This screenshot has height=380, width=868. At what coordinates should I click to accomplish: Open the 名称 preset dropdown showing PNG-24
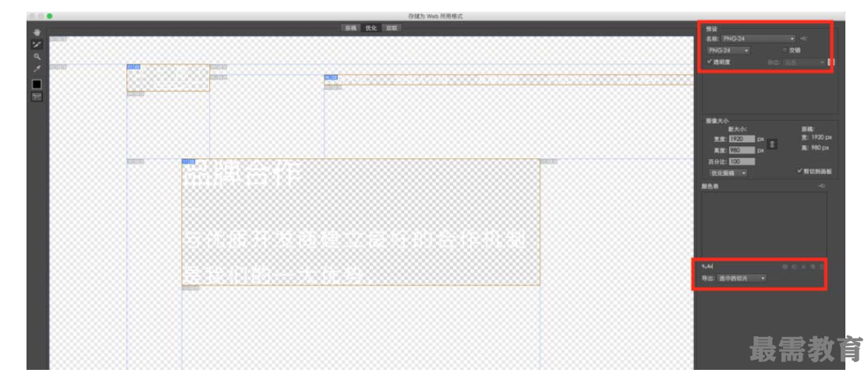click(x=758, y=39)
